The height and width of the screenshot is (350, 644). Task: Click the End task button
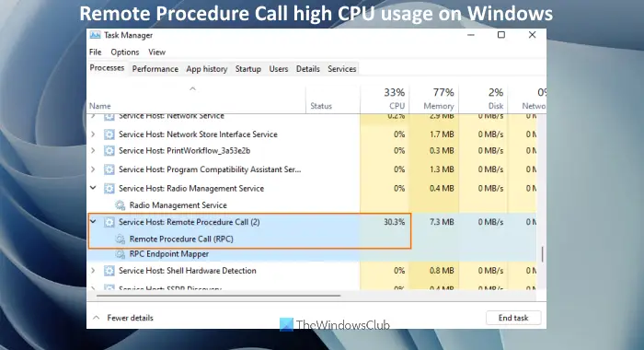coord(513,318)
